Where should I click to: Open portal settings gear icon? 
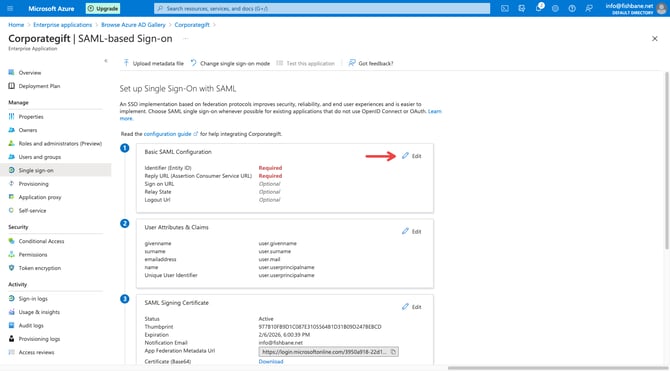[x=555, y=8]
